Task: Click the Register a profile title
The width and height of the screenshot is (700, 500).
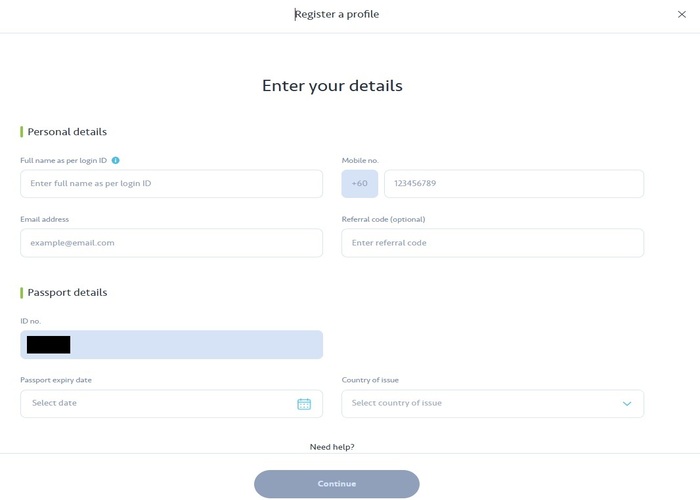Action: [337, 15]
